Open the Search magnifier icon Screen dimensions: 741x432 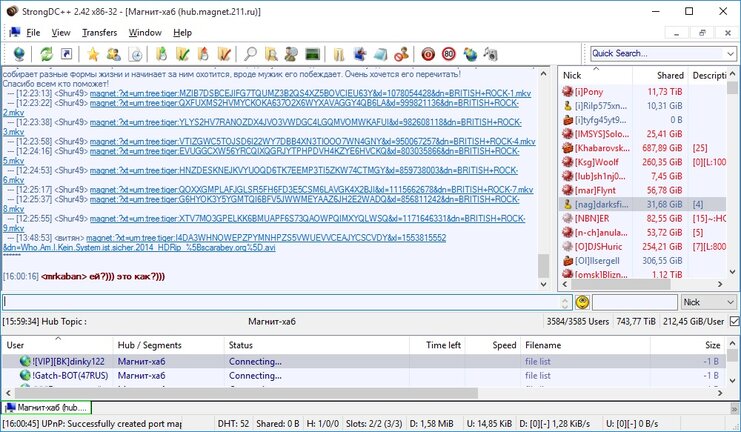[x=250, y=54]
